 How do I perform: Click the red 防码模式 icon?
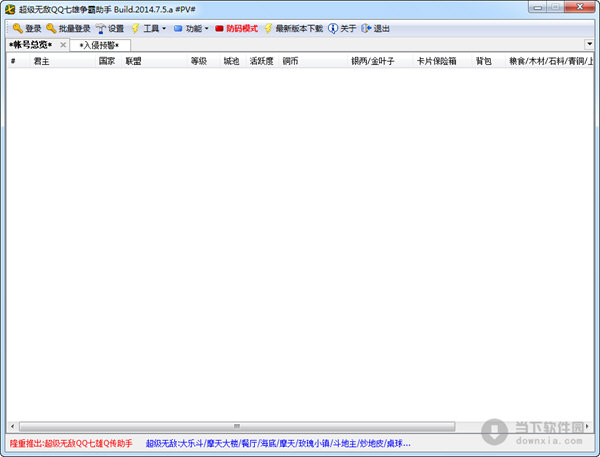[219, 29]
